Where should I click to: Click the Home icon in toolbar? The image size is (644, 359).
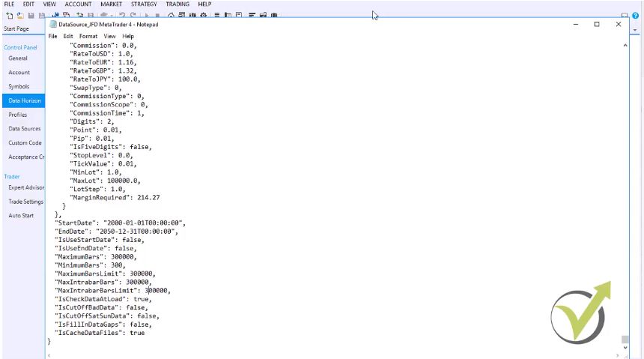(171, 15)
